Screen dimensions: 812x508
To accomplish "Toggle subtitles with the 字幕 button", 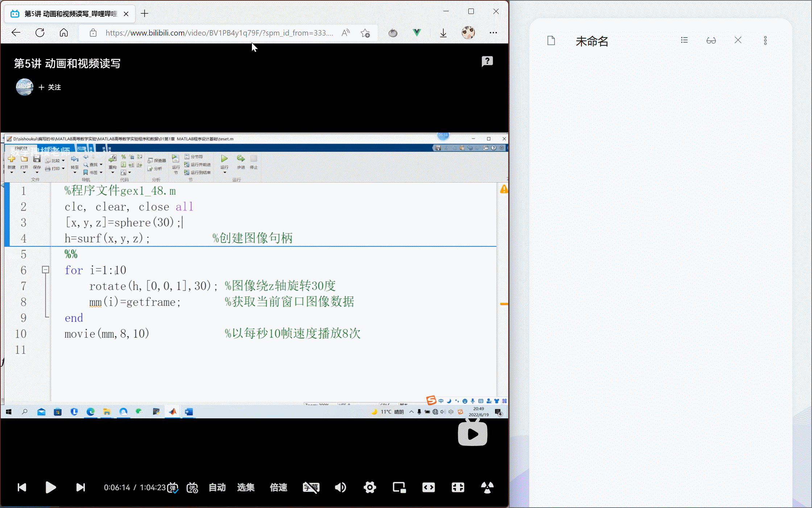I will click(311, 487).
